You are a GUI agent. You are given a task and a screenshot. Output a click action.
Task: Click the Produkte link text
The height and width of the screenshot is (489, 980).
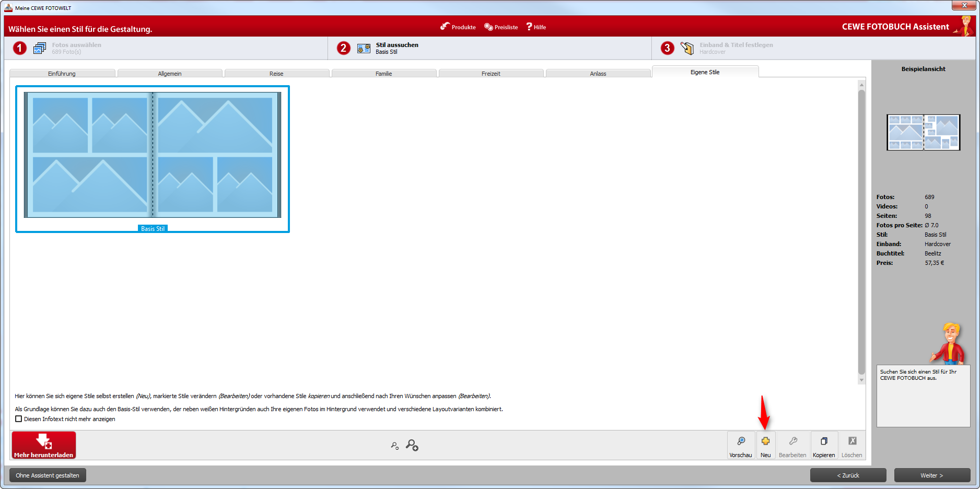(x=464, y=27)
